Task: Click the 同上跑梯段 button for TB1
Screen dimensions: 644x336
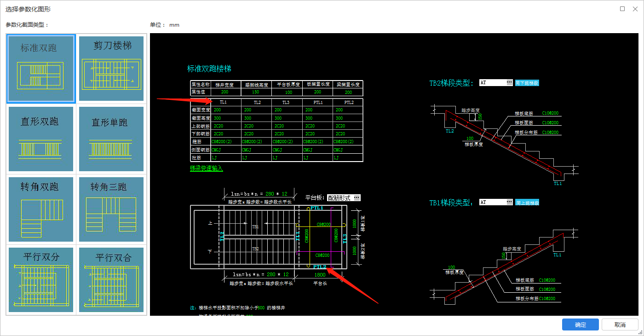Action: click(x=527, y=202)
